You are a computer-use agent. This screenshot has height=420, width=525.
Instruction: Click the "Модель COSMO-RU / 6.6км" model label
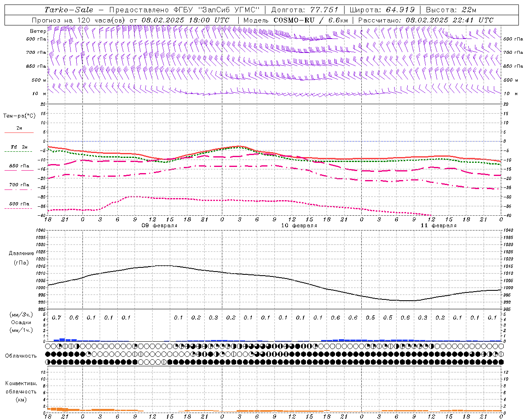pyautogui.click(x=295, y=20)
